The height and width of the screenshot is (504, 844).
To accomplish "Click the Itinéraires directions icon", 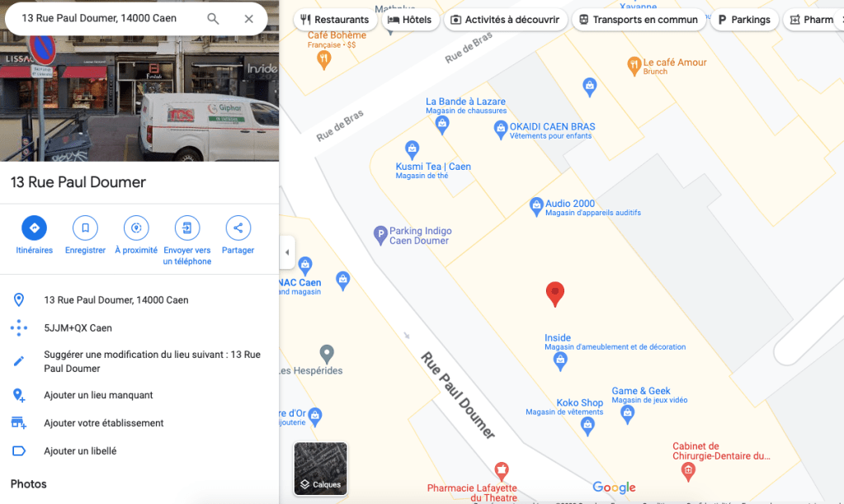I will [34, 228].
